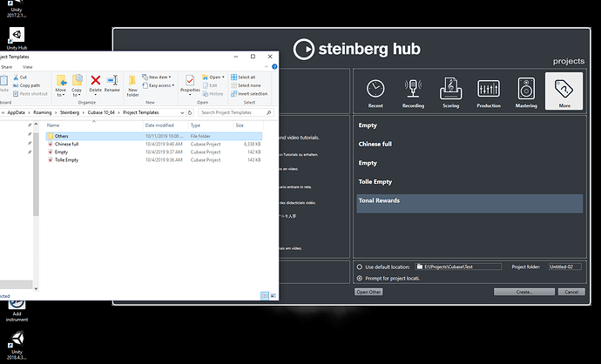Open Add instrument desktop shortcut

[17, 310]
